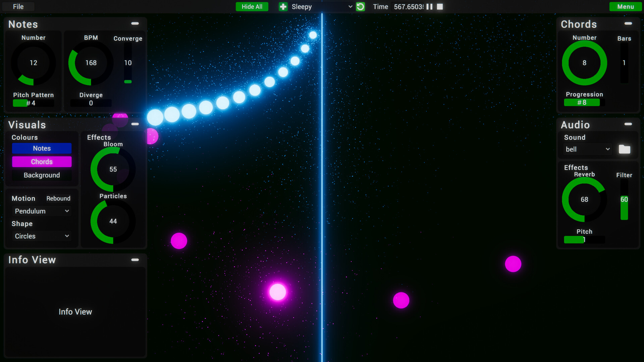Image resolution: width=644 pixels, height=362 pixels.
Task: Adjust the Filter slider in Audio effects
Action: click(624, 199)
